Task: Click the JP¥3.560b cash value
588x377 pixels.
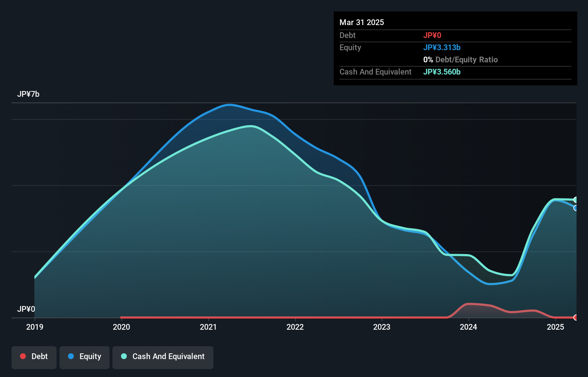Action: pos(442,72)
